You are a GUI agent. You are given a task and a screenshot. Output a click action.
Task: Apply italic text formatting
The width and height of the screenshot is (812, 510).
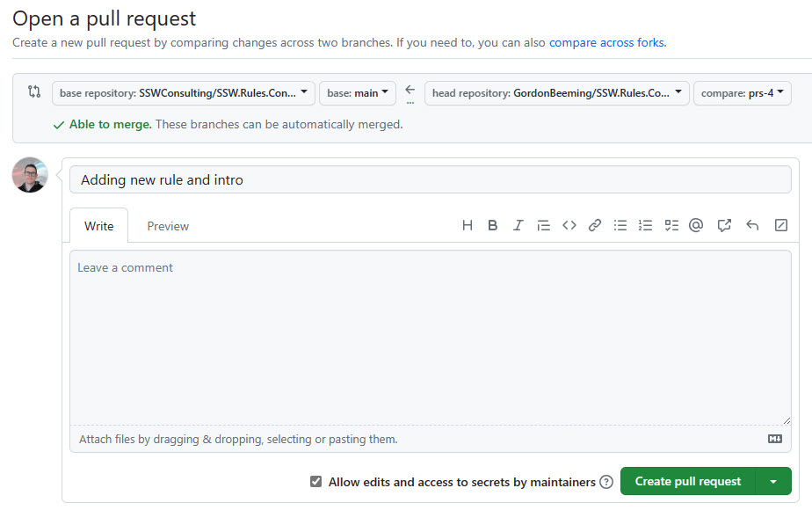[518, 226]
